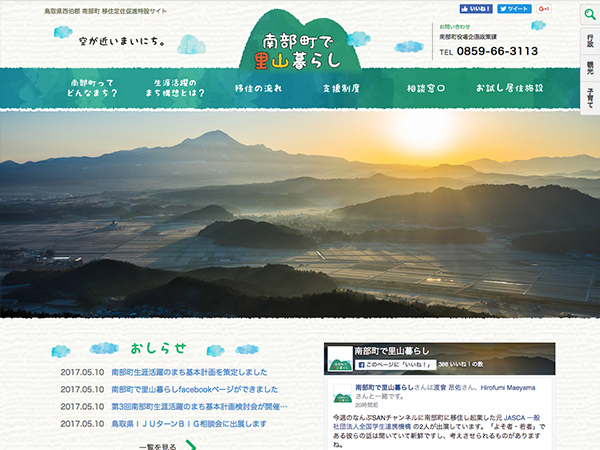The image size is (600, 450).
Task: Open 南部町ってどんなまち？ menu item
Action: point(92,88)
